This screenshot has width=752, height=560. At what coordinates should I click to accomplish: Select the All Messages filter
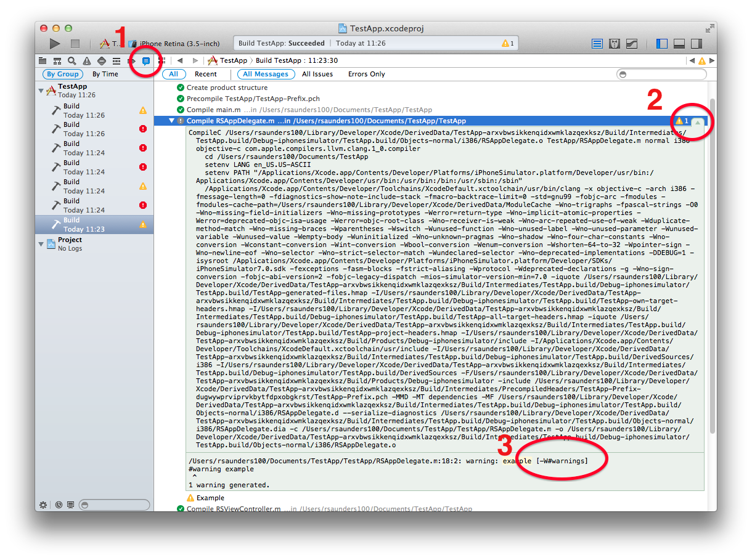tap(265, 74)
